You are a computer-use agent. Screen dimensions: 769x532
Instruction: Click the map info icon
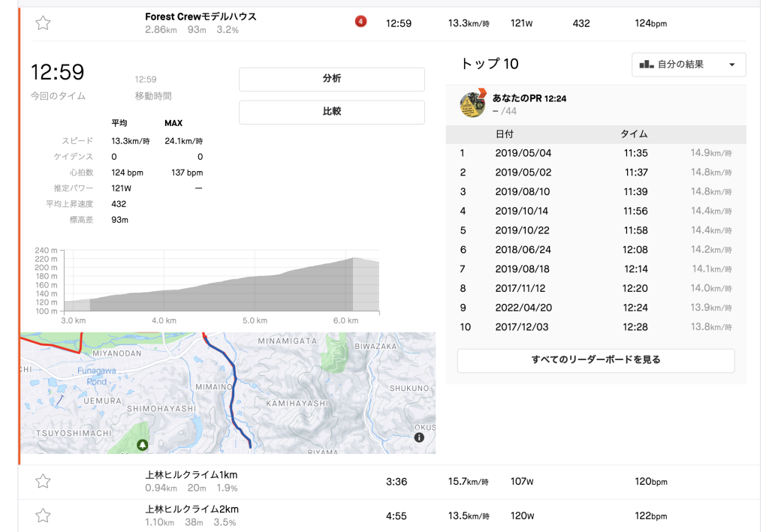[x=419, y=437]
